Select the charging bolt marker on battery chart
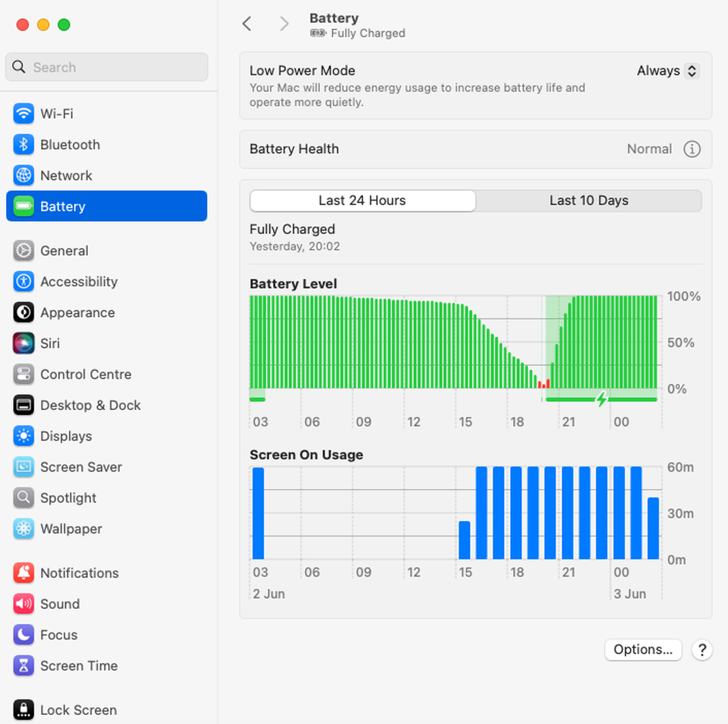This screenshot has width=728, height=724. (601, 399)
